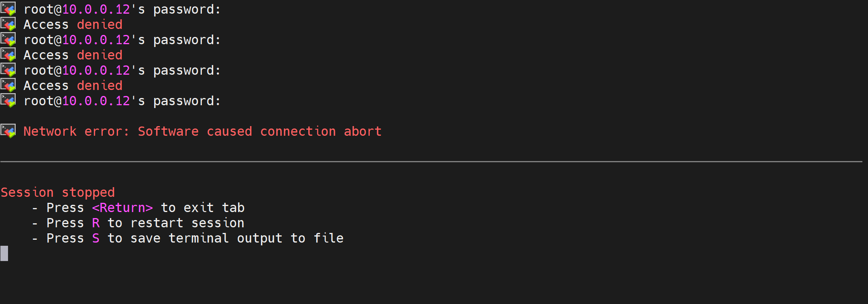Image resolution: width=868 pixels, height=304 pixels.
Task: Click the icon beside the fourth password prompt
Action: [8, 100]
